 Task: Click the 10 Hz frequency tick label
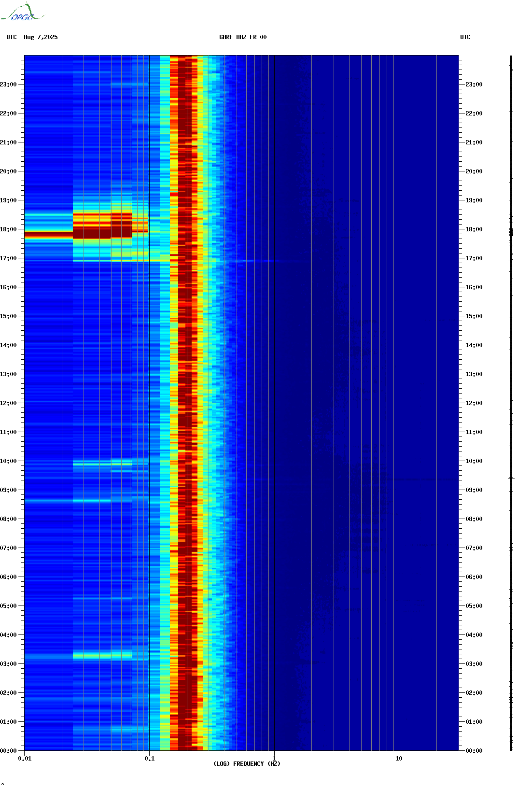click(399, 759)
